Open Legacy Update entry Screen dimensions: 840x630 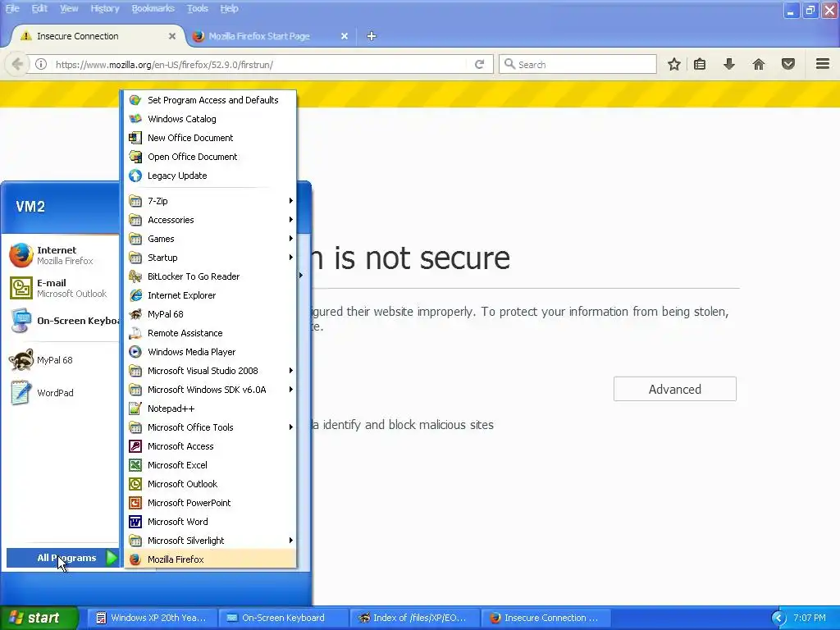pos(211,176)
